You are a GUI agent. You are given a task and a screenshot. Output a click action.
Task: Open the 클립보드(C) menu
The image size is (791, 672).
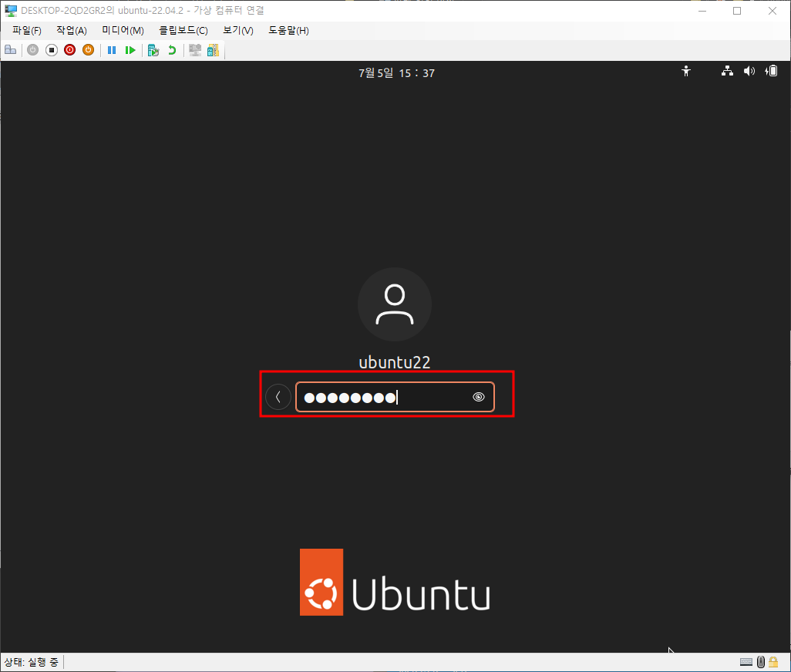(x=183, y=30)
